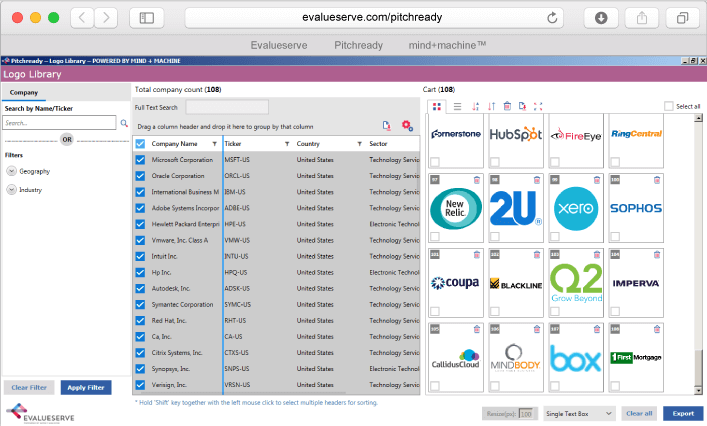
Task: Uncheck Intuit Inc. row
Action: pyautogui.click(x=140, y=256)
